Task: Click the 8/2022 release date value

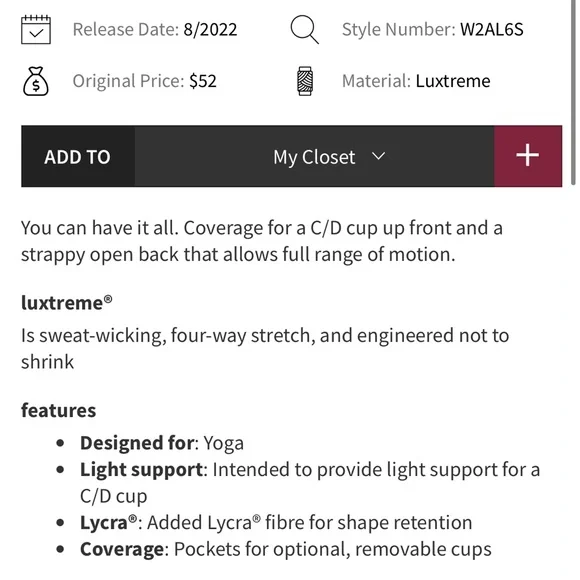Action: coord(210,30)
